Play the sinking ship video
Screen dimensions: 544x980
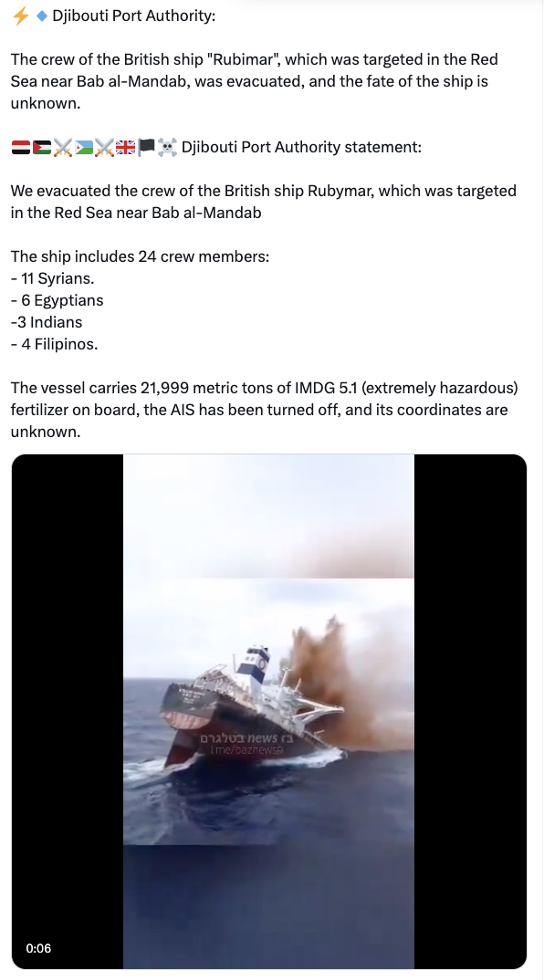pos(269,711)
